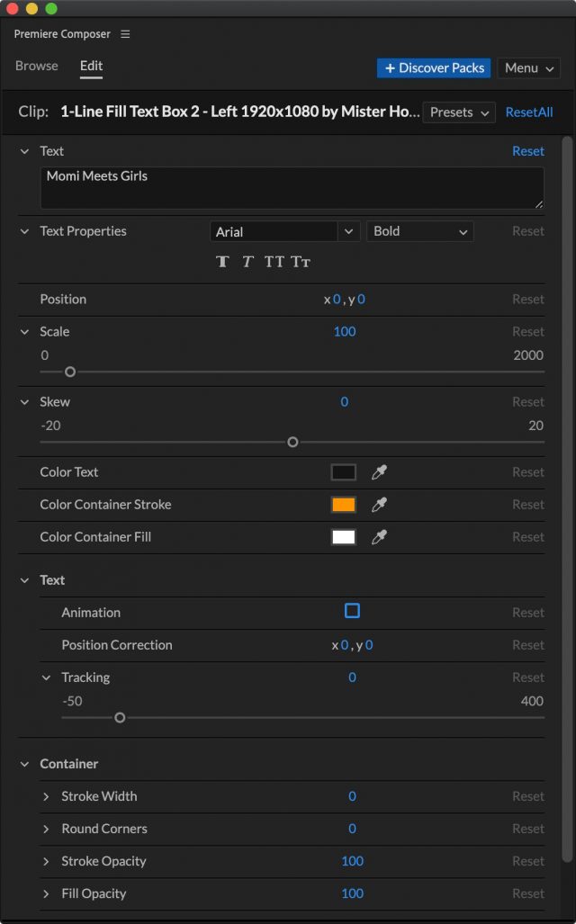Click the Discover Packs button
This screenshot has width=576, height=924.
click(x=434, y=68)
